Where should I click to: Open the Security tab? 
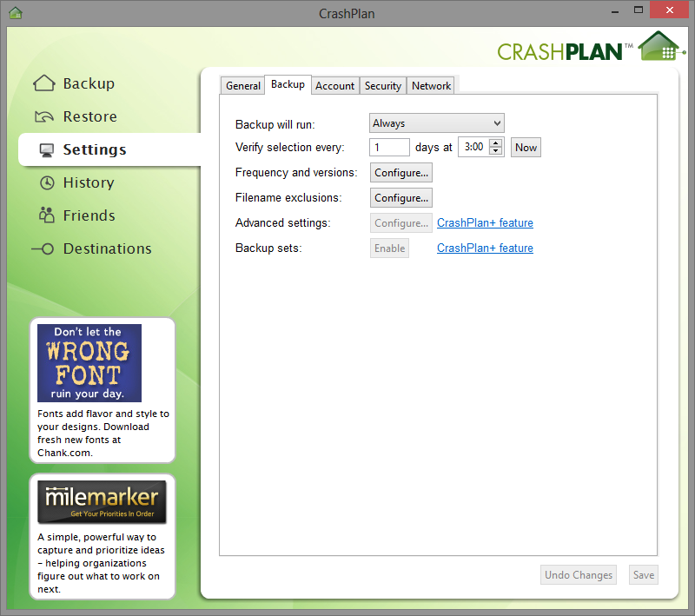[382, 85]
